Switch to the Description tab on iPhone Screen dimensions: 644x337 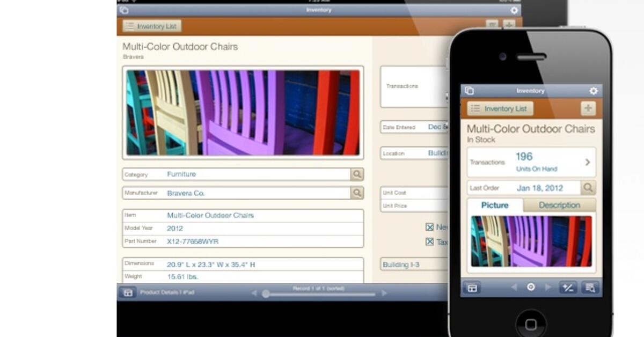560,205
